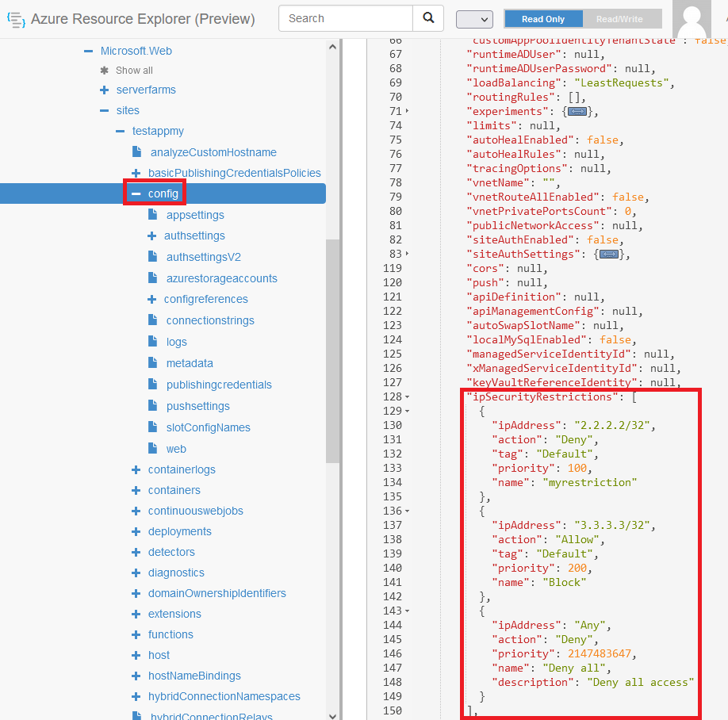Click the pushsettings document icon
The width and height of the screenshot is (728, 720).
153,405
